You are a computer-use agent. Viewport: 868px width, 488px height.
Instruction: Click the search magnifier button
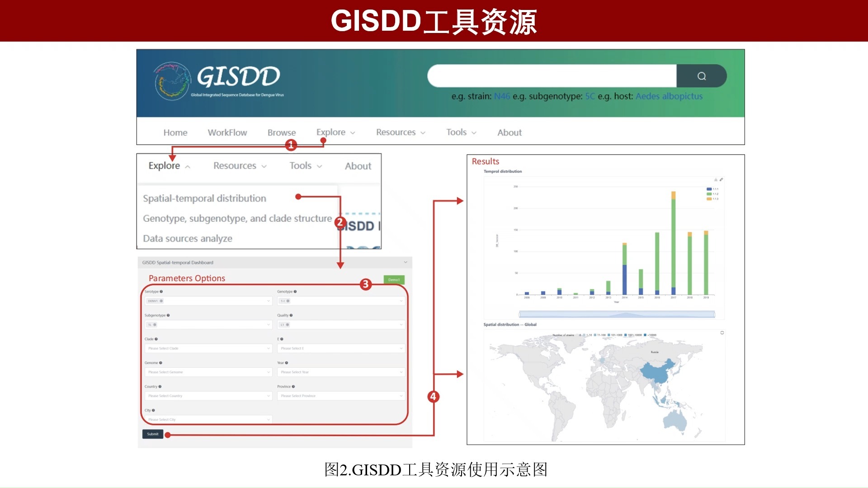coord(701,76)
